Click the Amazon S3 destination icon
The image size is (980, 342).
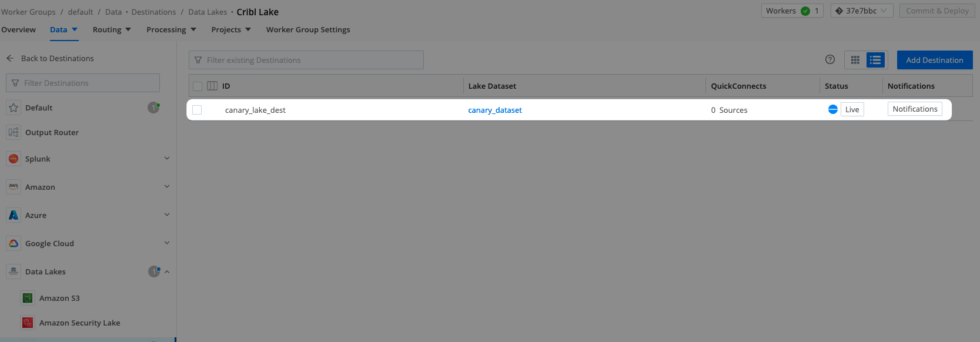[27, 298]
